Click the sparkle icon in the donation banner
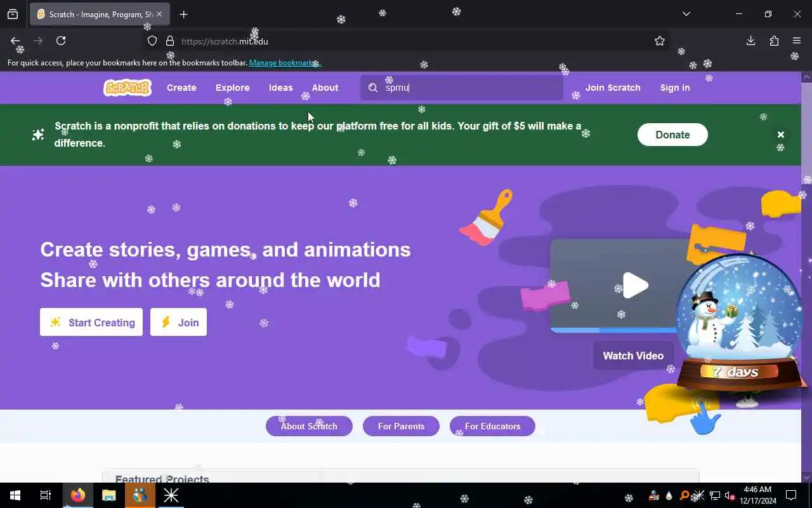The width and height of the screenshot is (812, 508). 38,135
